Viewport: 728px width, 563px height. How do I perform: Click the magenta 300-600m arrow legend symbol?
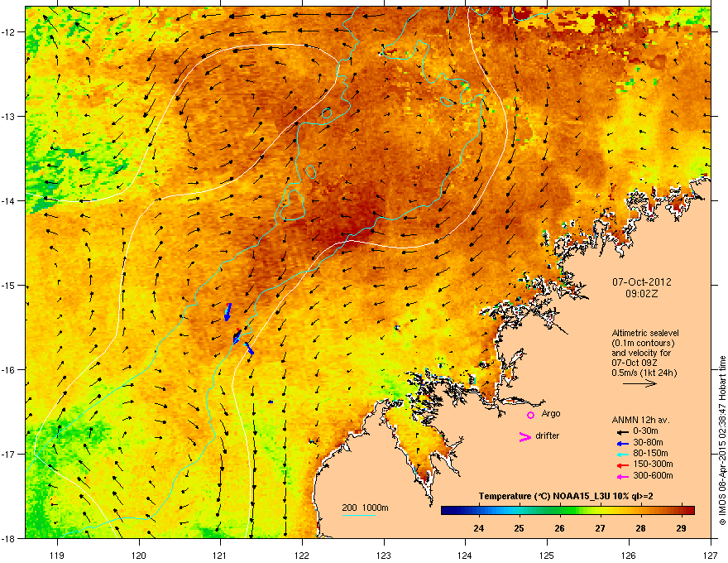click(x=622, y=475)
